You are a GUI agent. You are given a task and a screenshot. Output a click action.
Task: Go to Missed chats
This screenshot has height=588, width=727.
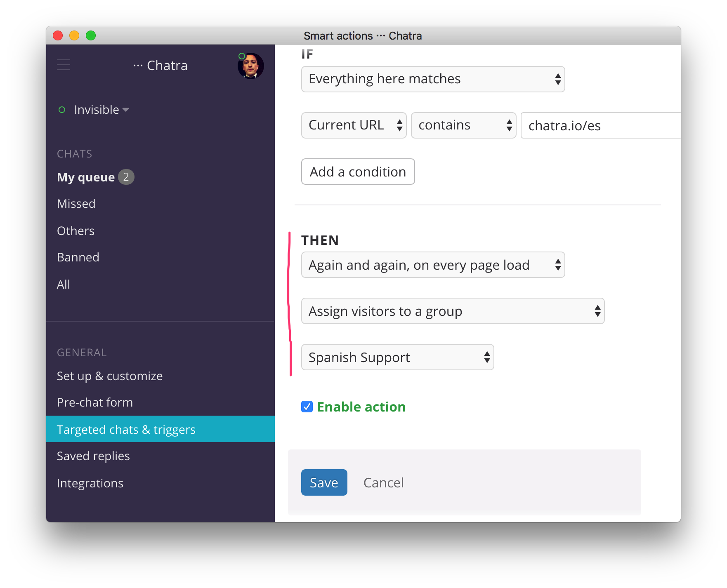click(76, 204)
